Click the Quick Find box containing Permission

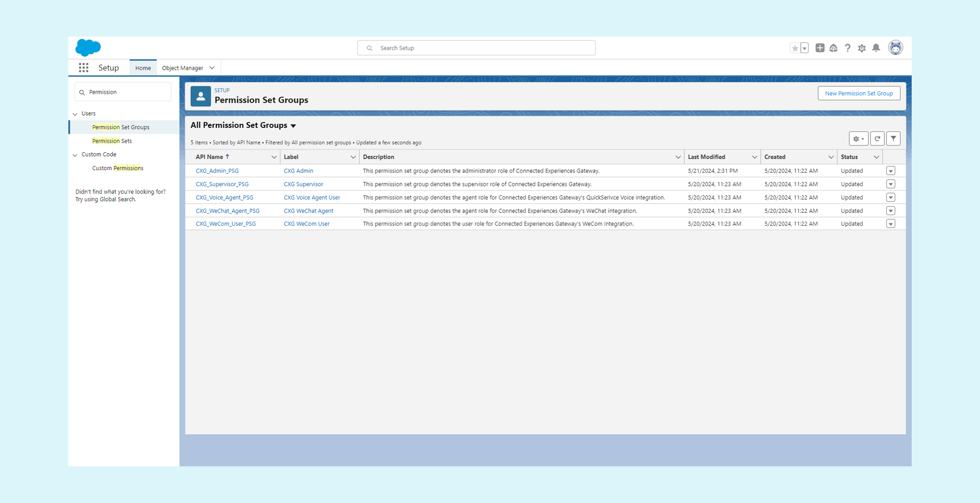[x=123, y=92]
